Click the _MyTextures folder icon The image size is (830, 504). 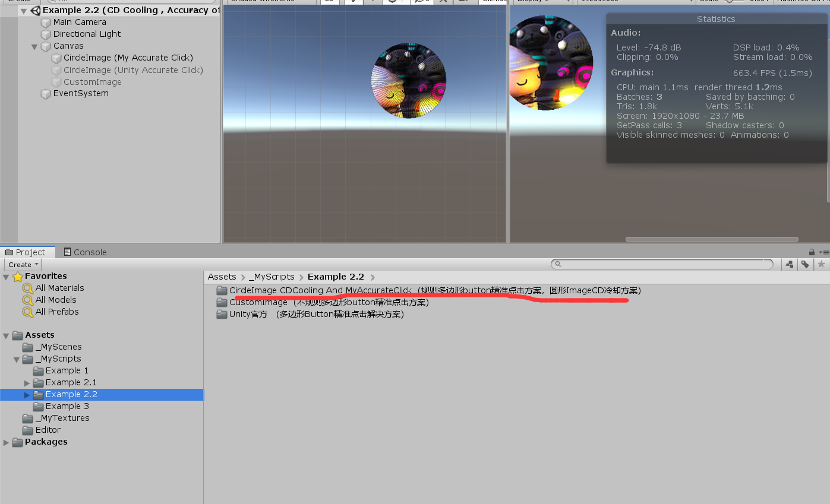(28, 419)
